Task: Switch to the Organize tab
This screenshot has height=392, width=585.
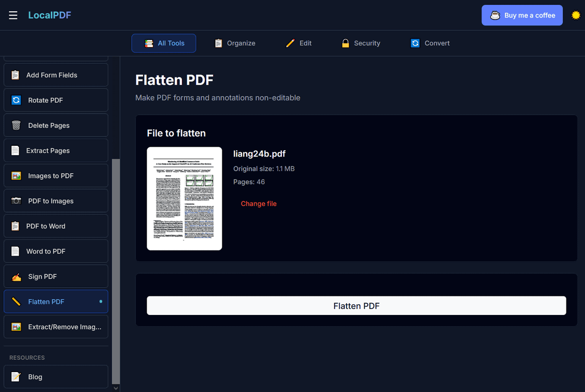Action: click(234, 43)
